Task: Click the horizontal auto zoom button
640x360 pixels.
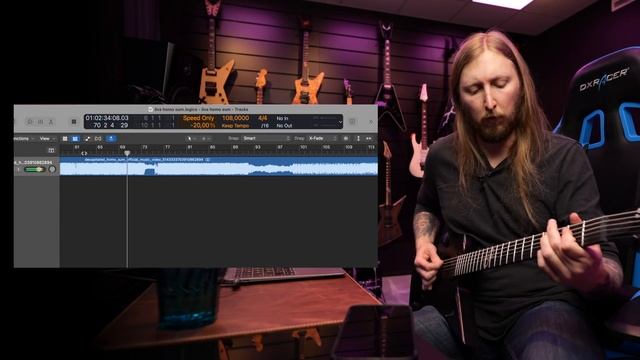Action: 369,139
